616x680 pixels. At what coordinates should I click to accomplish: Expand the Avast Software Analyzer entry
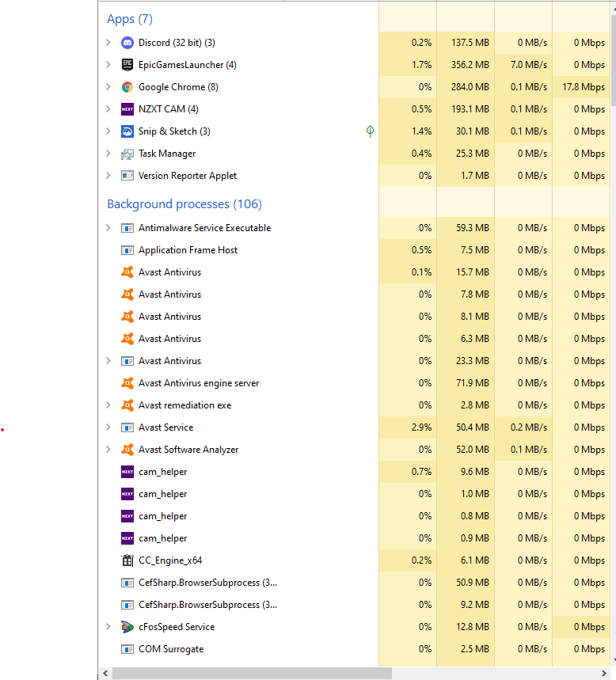(x=108, y=450)
